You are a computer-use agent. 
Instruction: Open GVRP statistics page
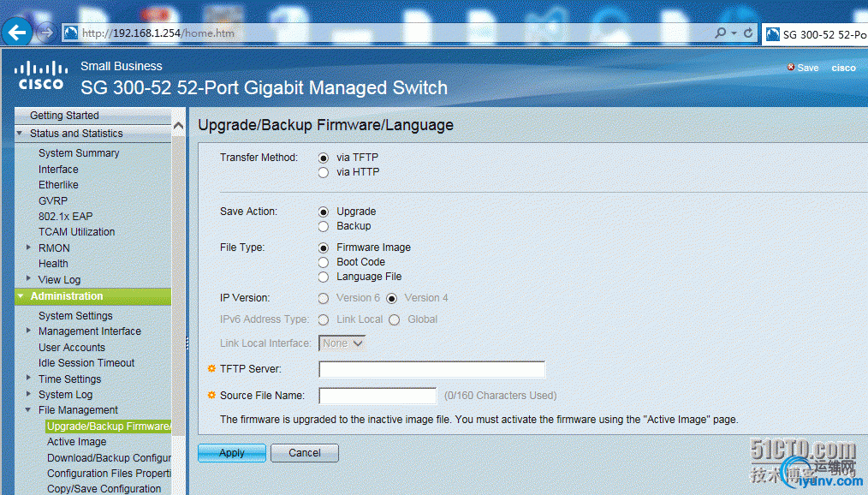pos(52,201)
